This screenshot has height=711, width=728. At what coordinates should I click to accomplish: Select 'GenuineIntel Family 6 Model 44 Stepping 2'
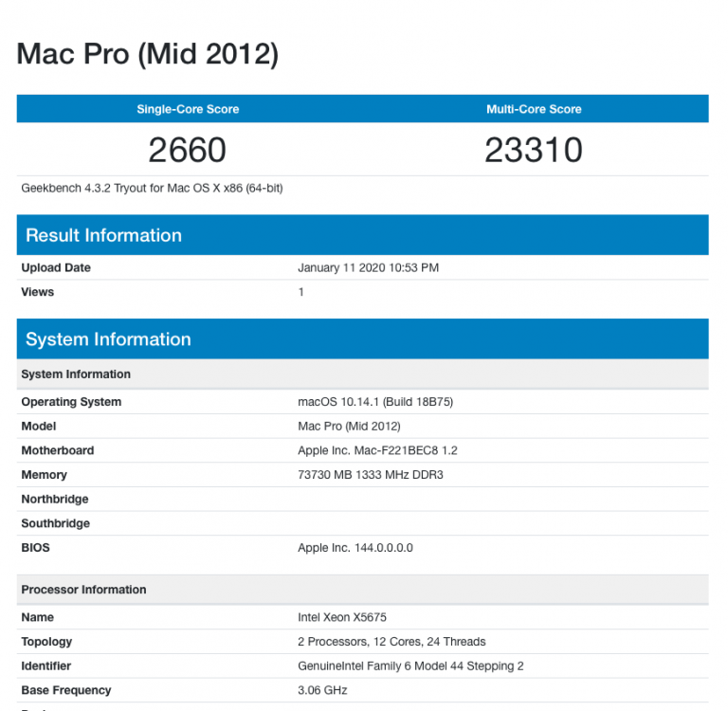410,665
